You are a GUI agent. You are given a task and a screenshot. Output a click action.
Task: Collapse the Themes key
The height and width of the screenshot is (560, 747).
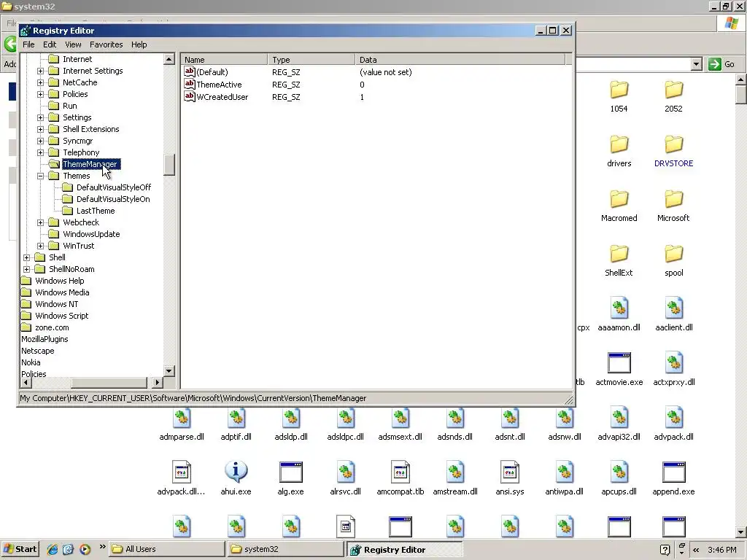tap(41, 176)
